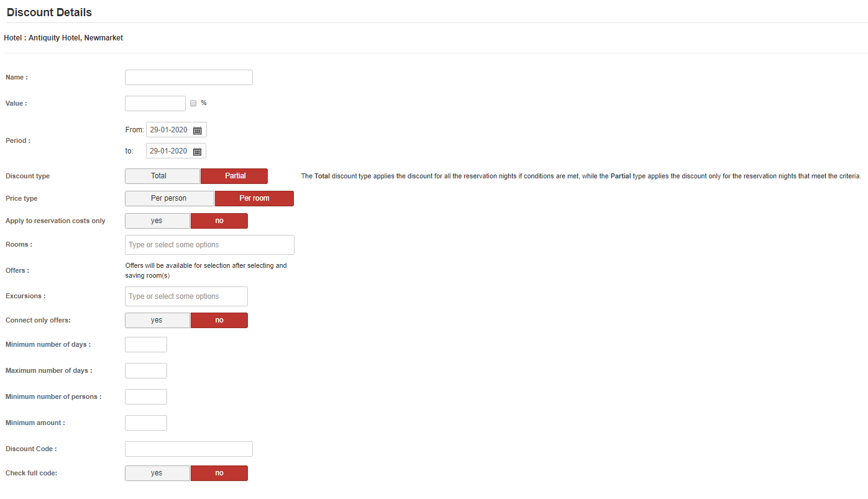Image resolution: width=868 pixels, height=499 pixels.
Task: Focus the Discount Code field
Action: pos(189,449)
